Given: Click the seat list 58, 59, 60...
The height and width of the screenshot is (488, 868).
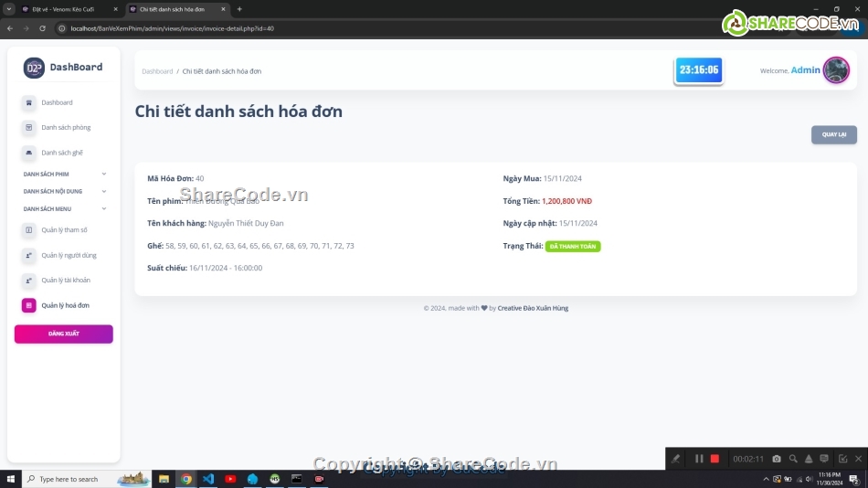Looking at the screenshot, I should 259,246.
